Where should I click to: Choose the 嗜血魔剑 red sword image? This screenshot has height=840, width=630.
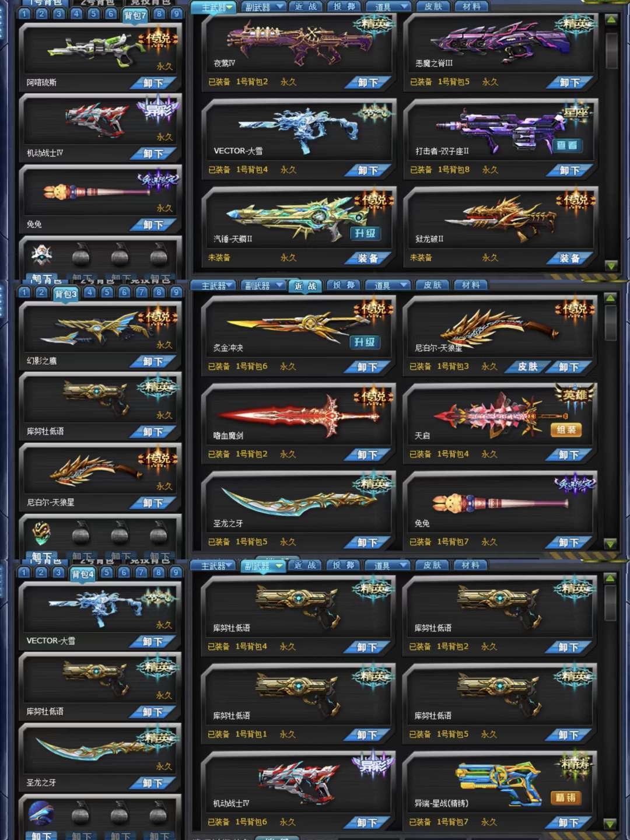[x=299, y=415]
